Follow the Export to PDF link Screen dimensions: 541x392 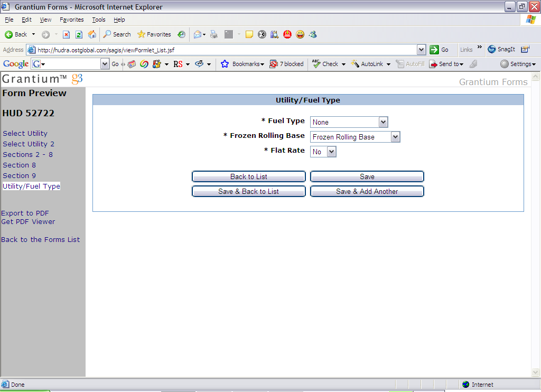point(25,213)
